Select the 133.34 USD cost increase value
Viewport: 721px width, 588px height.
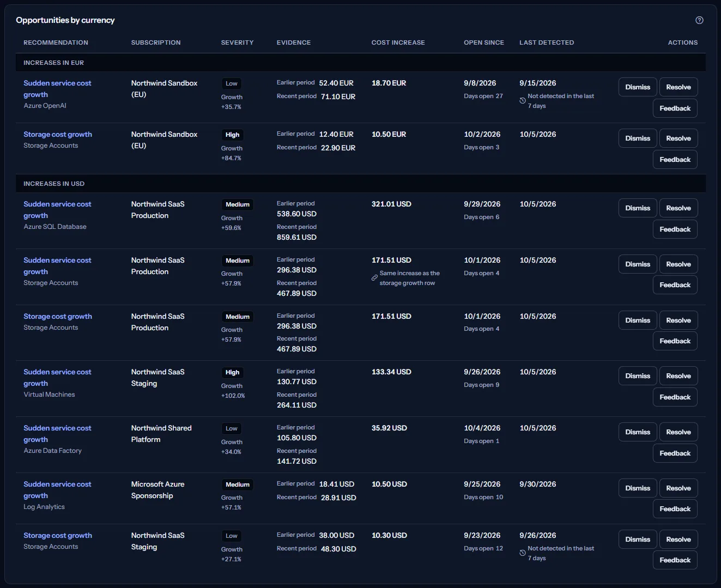tap(391, 372)
